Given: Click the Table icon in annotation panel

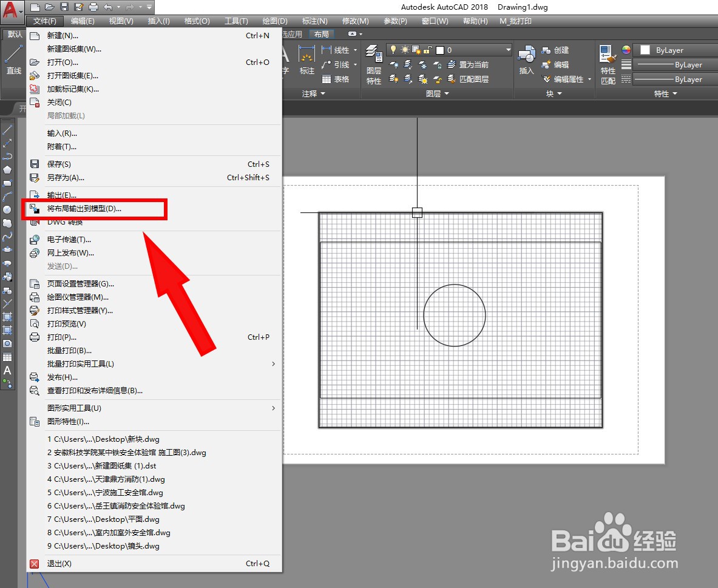Looking at the screenshot, I should tap(327, 79).
